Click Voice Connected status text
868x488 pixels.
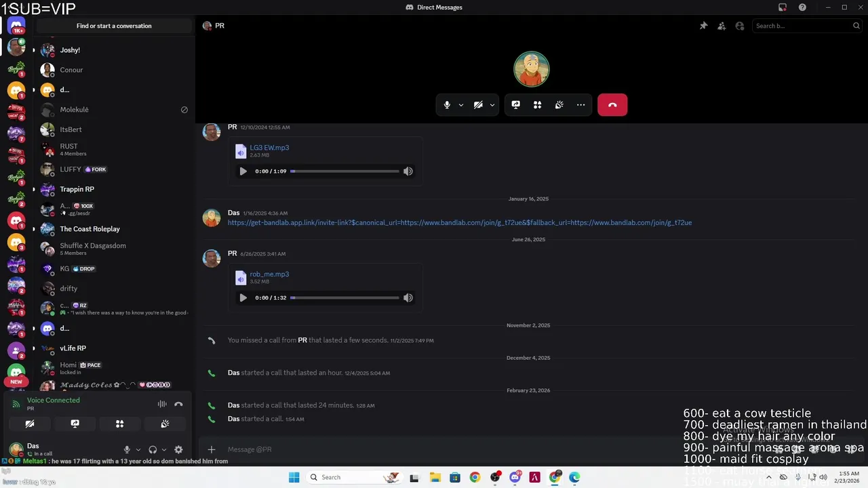click(x=54, y=400)
